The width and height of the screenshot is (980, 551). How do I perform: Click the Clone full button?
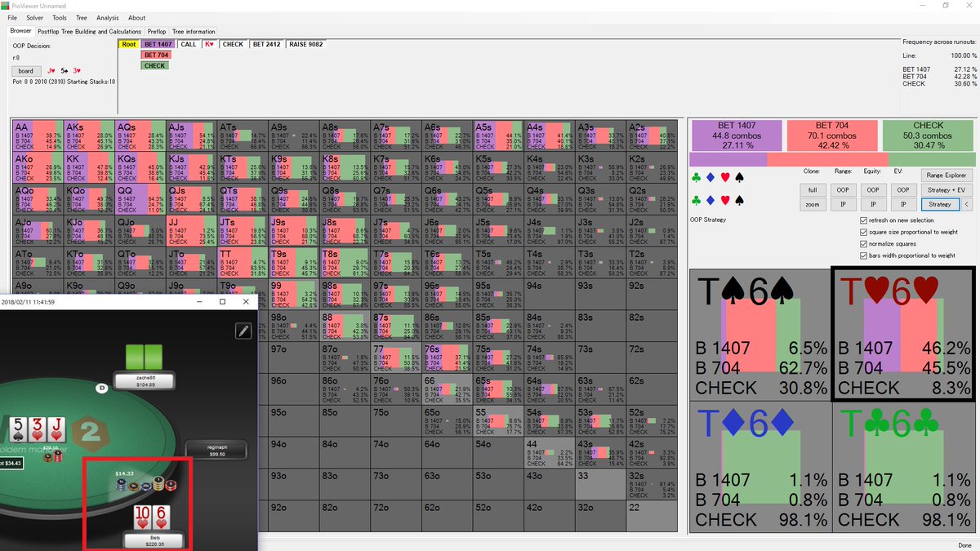tap(813, 189)
